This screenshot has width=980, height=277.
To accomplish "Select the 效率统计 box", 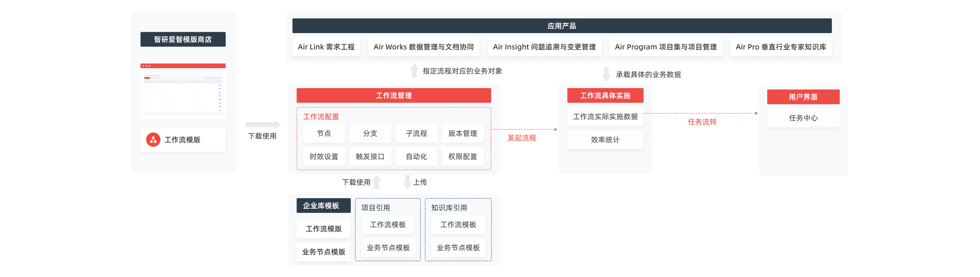I will point(605,140).
